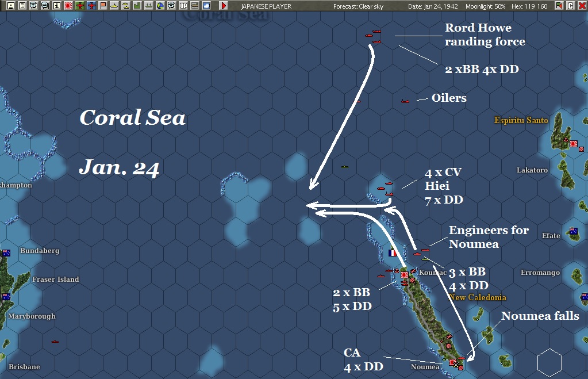
Task: Click the Australian flag at Maryborough
Action: point(6,297)
